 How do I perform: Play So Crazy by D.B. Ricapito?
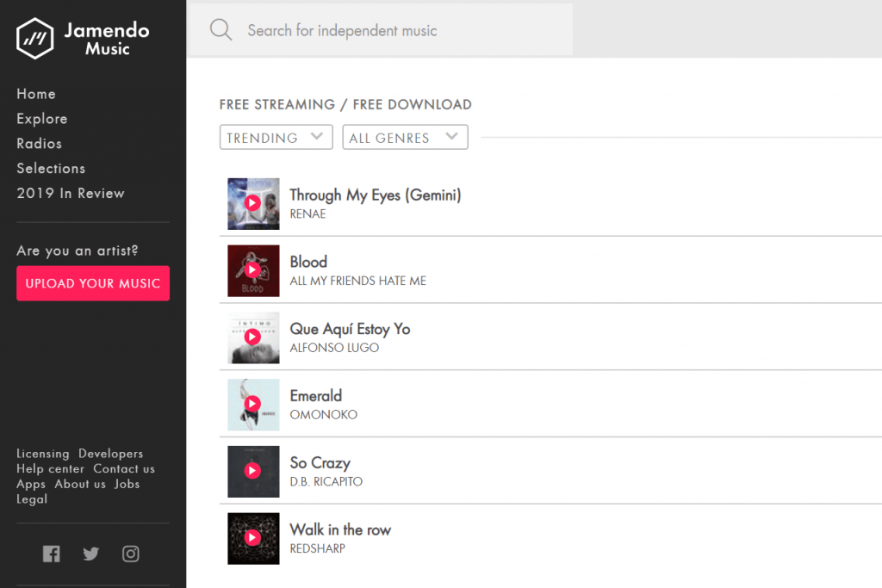[252, 471]
